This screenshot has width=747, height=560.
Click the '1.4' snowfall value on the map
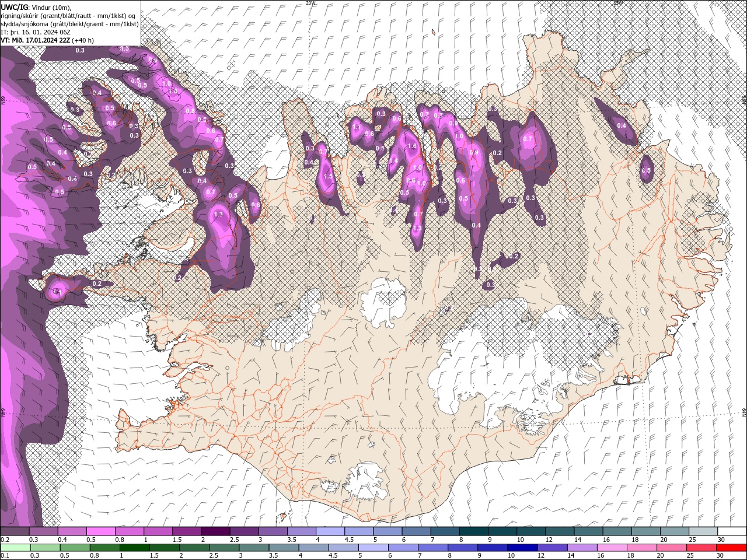[x=393, y=161]
